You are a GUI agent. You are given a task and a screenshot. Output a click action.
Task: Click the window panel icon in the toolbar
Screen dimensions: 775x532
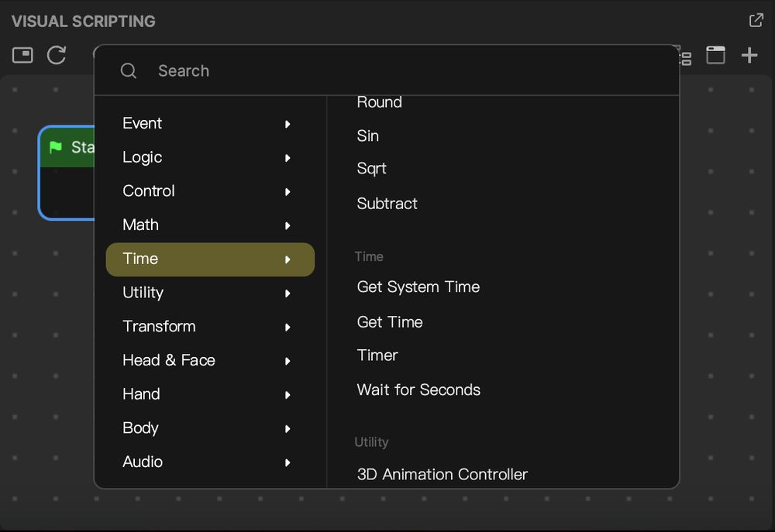point(715,55)
